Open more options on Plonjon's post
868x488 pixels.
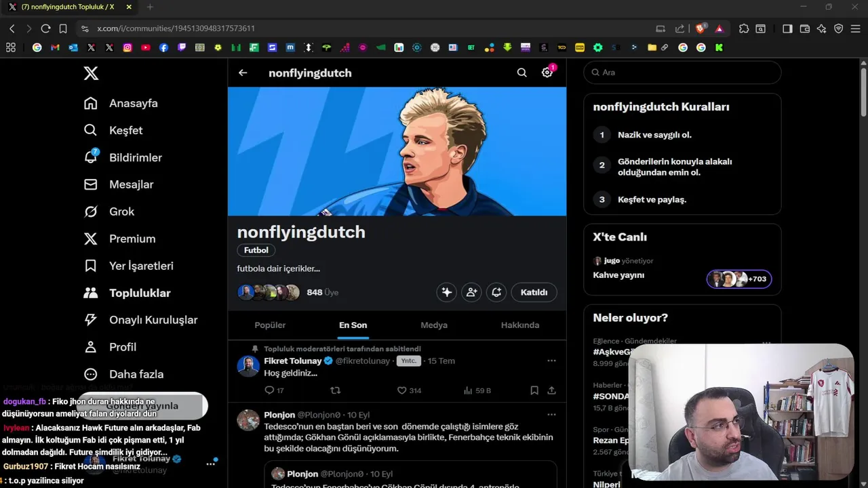551,415
